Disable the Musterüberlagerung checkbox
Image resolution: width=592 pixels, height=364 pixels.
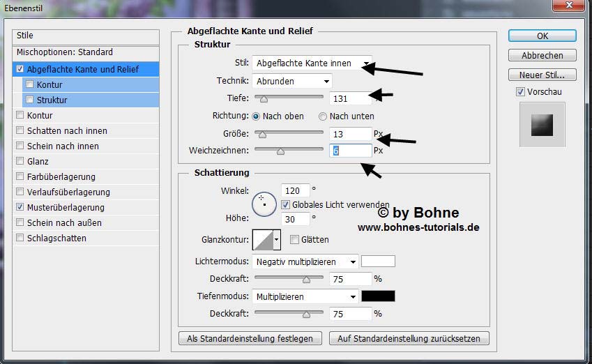pyautogui.click(x=20, y=208)
